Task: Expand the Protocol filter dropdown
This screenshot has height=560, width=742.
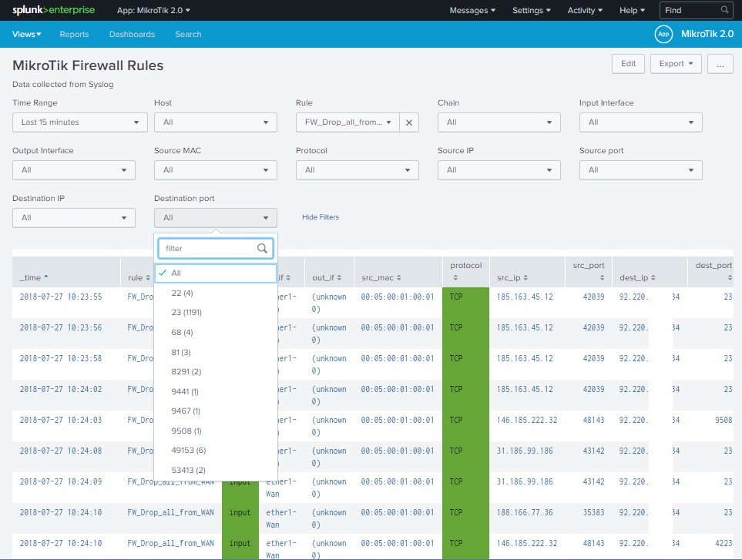Action: point(358,170)
